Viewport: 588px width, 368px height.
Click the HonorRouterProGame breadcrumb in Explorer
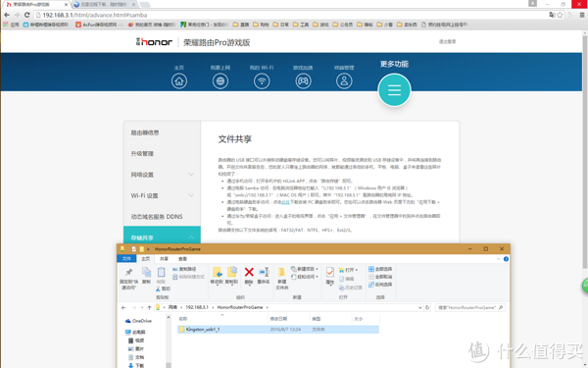coord(240,307)
